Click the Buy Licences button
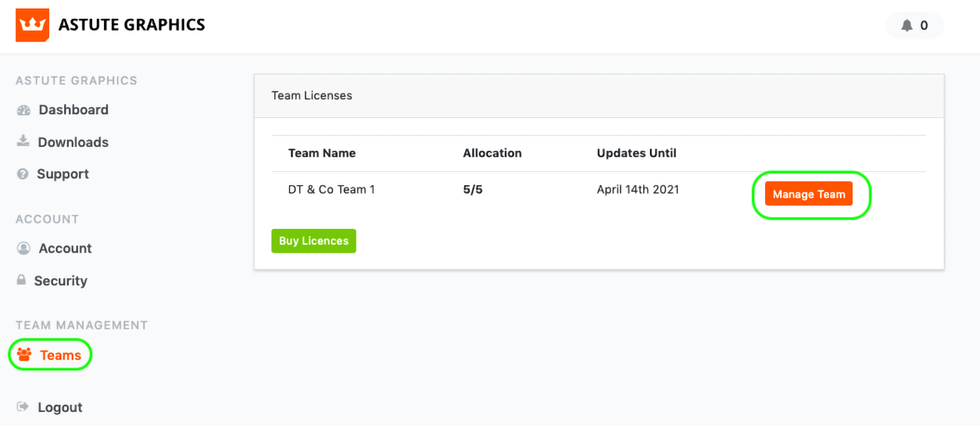Viewport: 980px width, 426px height. pyautogui.click(x=313, y=241)
